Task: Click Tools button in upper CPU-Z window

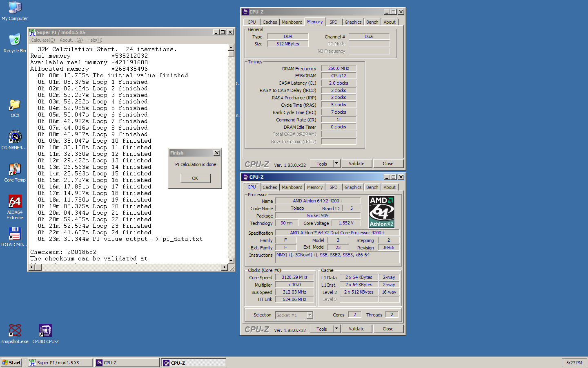Action: tap(322, 164)
